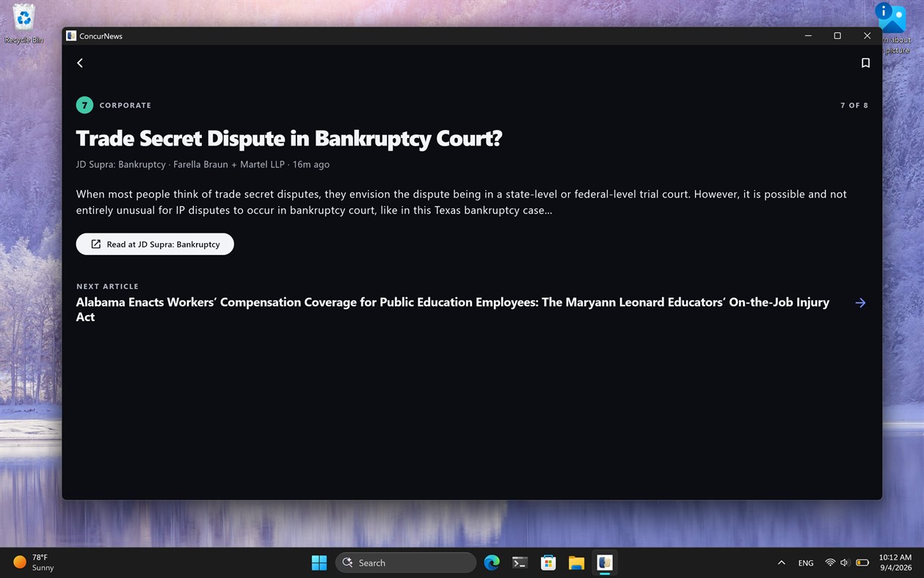The image size is (924, 578).
Task: Show hidden tray icons chevron
Action: [781, 563]
